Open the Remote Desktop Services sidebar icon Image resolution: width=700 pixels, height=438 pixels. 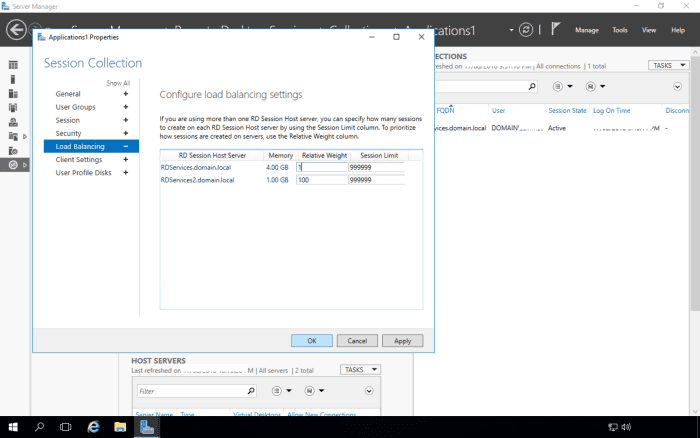(x=13, y=165)
